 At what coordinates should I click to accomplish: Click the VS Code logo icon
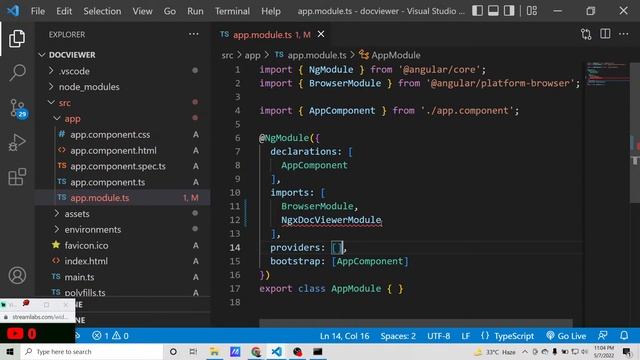coord(13,11)
